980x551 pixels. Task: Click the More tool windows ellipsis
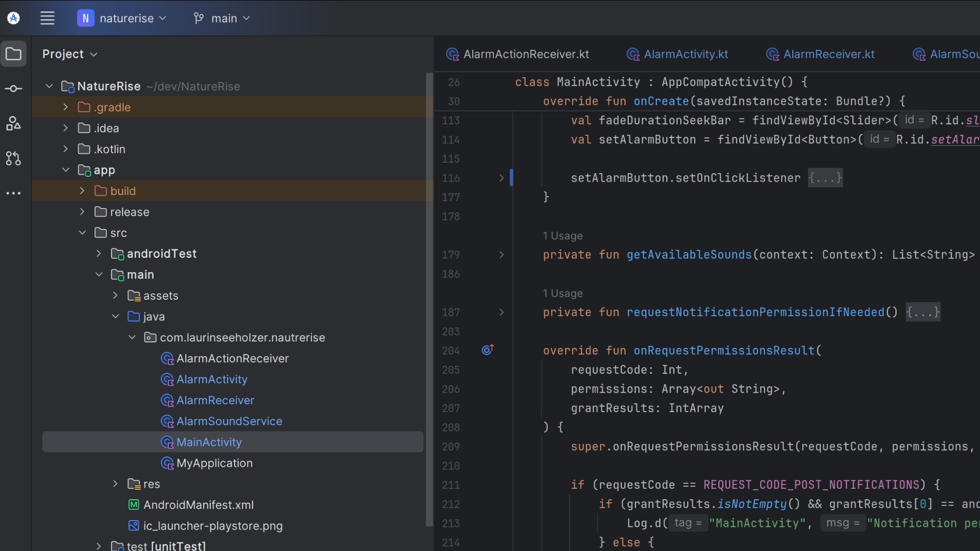coord(13,193)
